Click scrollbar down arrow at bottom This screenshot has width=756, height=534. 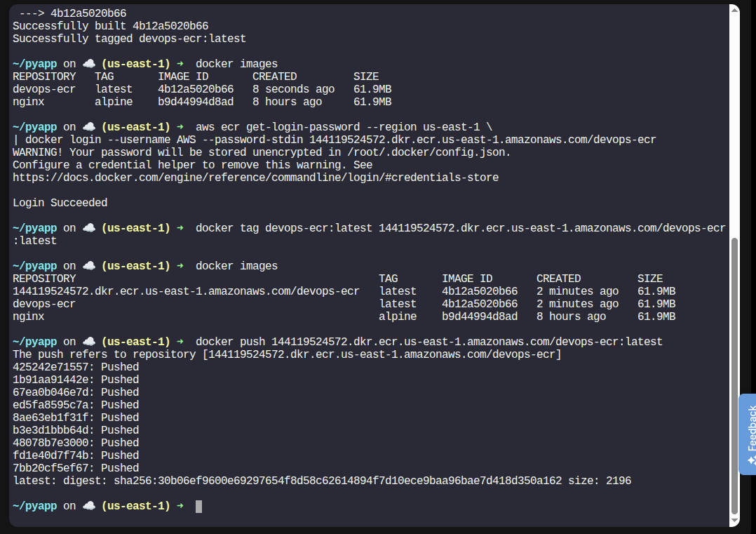point(734,521)
